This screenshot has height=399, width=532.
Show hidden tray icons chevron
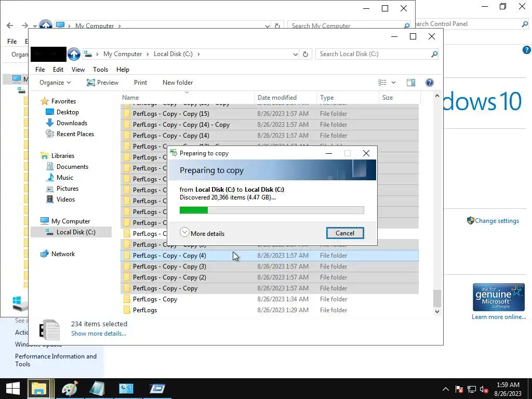point(446,389)
